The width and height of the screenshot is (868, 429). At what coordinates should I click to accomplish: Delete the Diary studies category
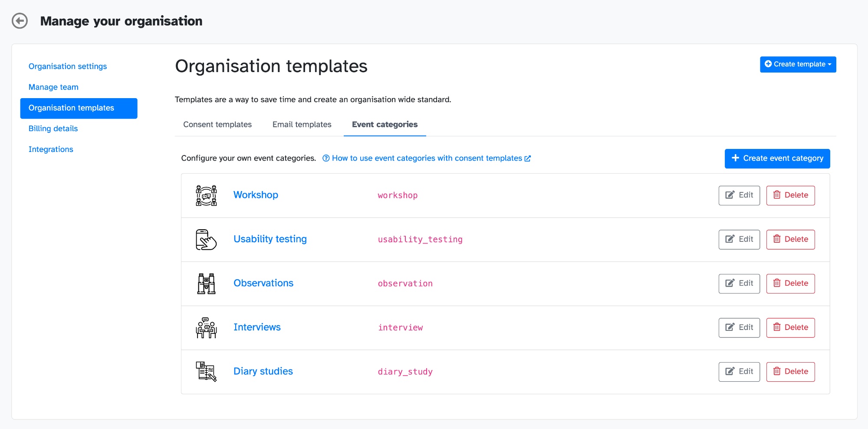(790, 372)
